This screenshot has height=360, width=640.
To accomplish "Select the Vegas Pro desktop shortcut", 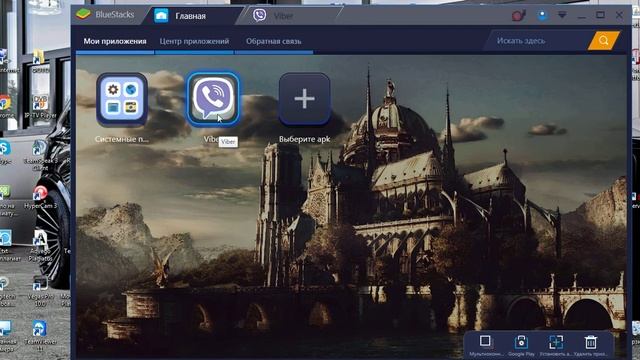I will (x=40, y=291).
